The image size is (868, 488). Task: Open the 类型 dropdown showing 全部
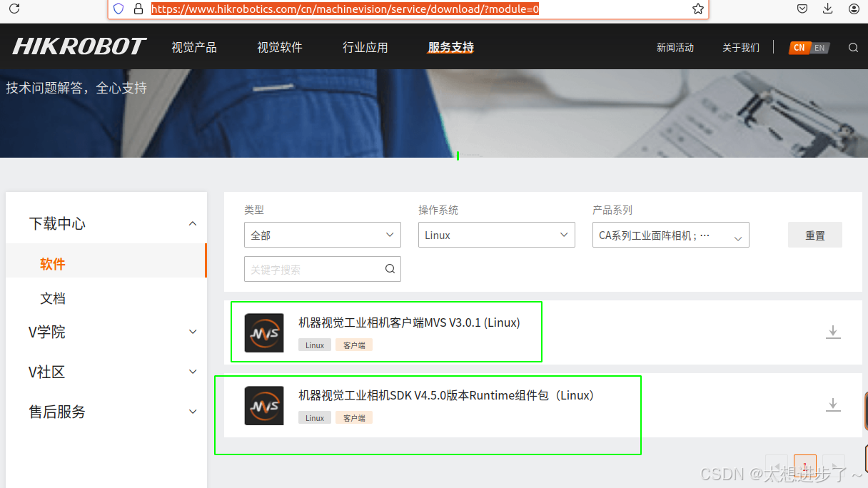(323, 235)
